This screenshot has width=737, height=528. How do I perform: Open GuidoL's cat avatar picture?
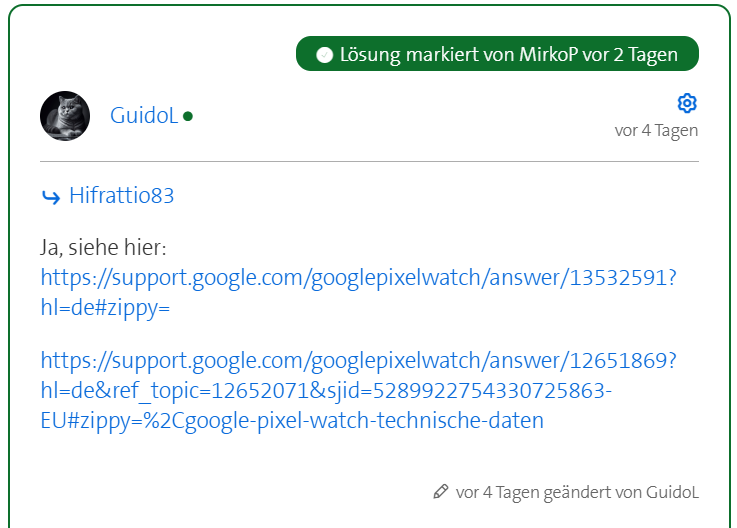(x=65, y=116)
